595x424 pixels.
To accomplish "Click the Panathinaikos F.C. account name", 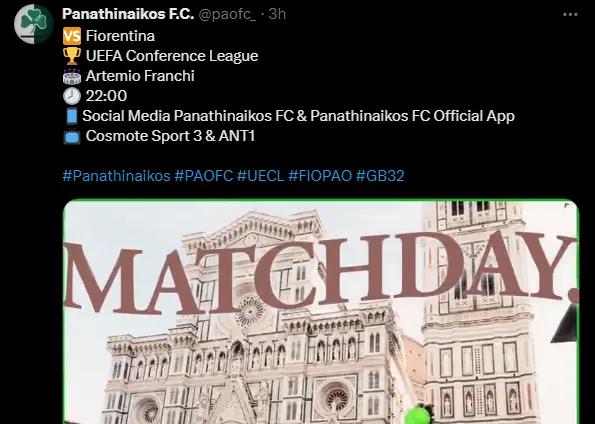I will coord(128,14).
